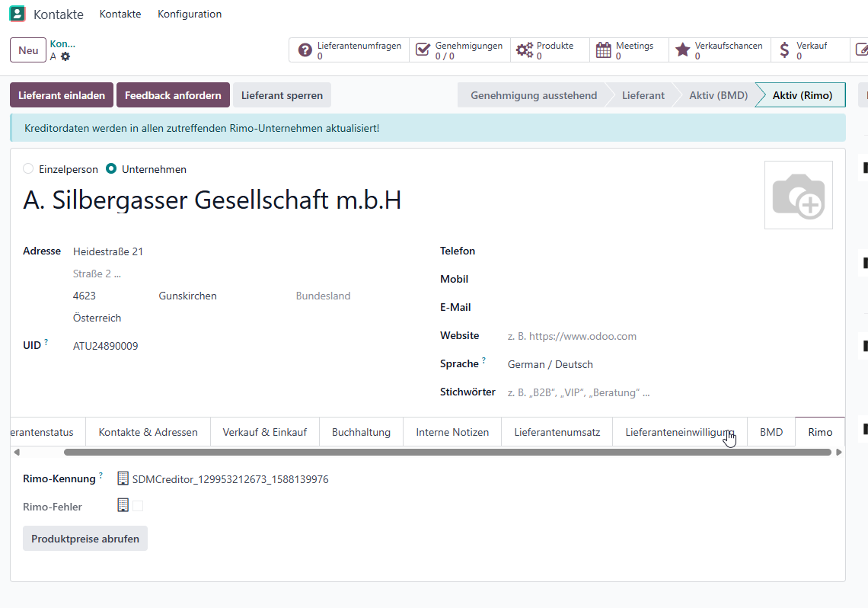
Task: Click Feedback anfordern button
Action: tap(173, 95)
